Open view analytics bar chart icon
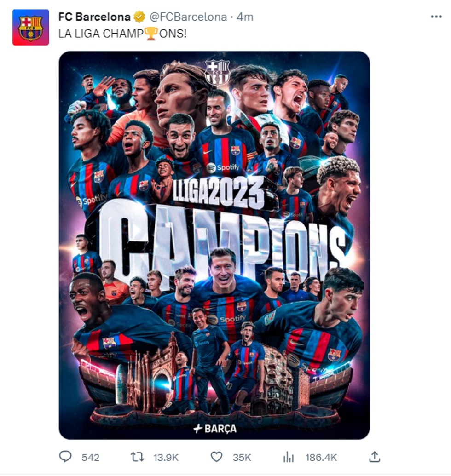Image resolution: width=451 pixels, height=476 pixels. (x=289, y=457)
